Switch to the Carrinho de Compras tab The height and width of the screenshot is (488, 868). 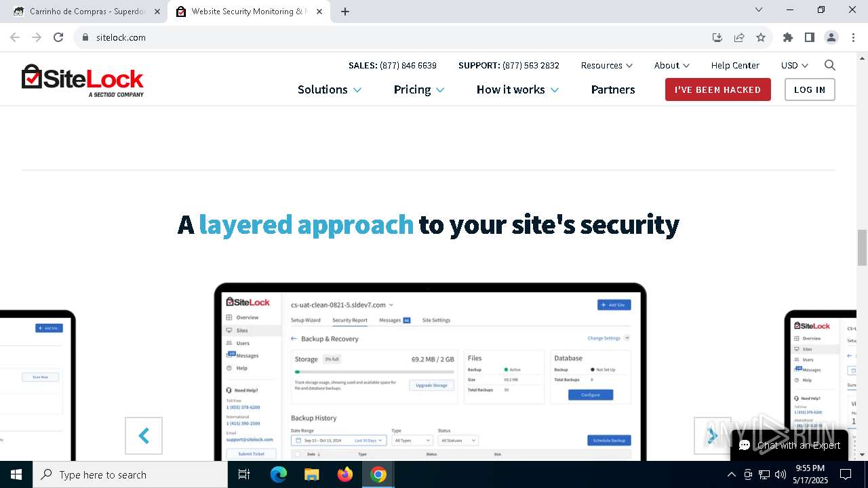[87, 12]
